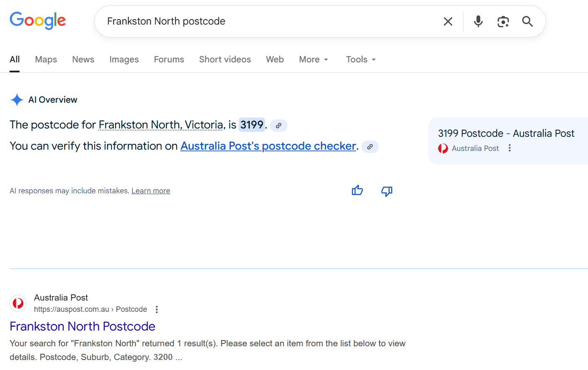588x370 pixels.
Task: Open source link icon after 3199
Action: click(x=279, y=126)
